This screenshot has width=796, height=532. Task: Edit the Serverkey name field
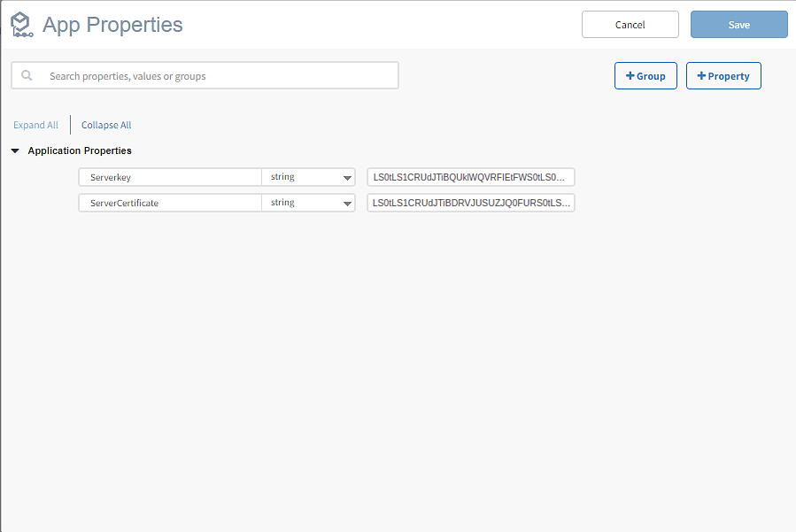point(170,177)
